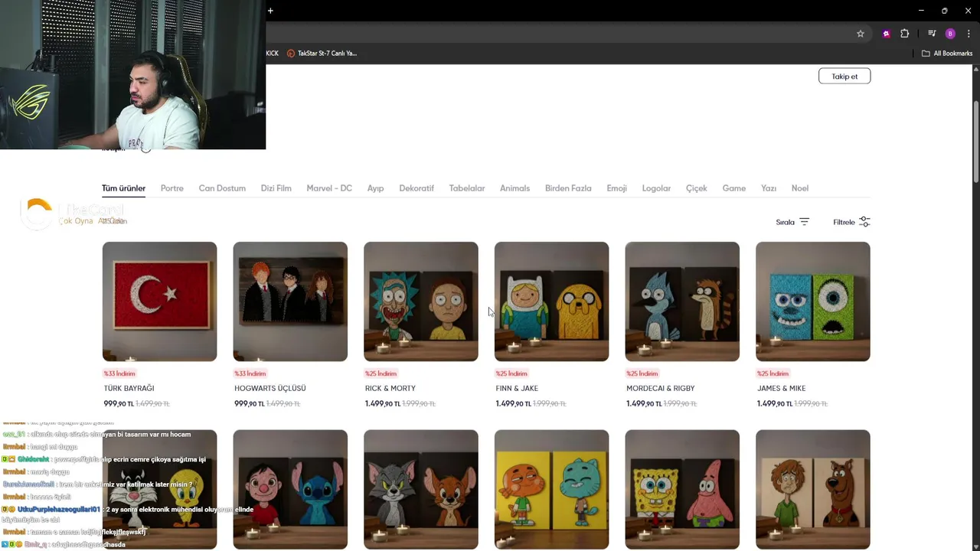
Task: Open the Logolar category
Action: click(656, 188)
